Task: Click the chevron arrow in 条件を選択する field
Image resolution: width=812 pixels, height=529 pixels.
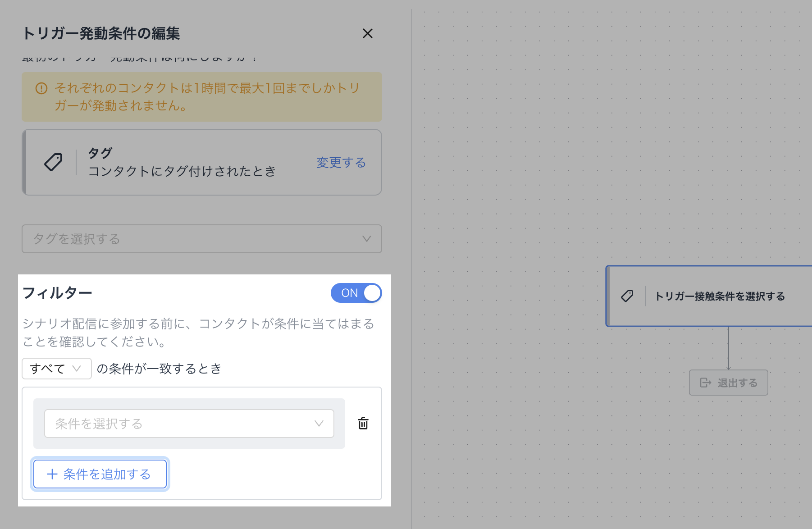Action: 319,424
